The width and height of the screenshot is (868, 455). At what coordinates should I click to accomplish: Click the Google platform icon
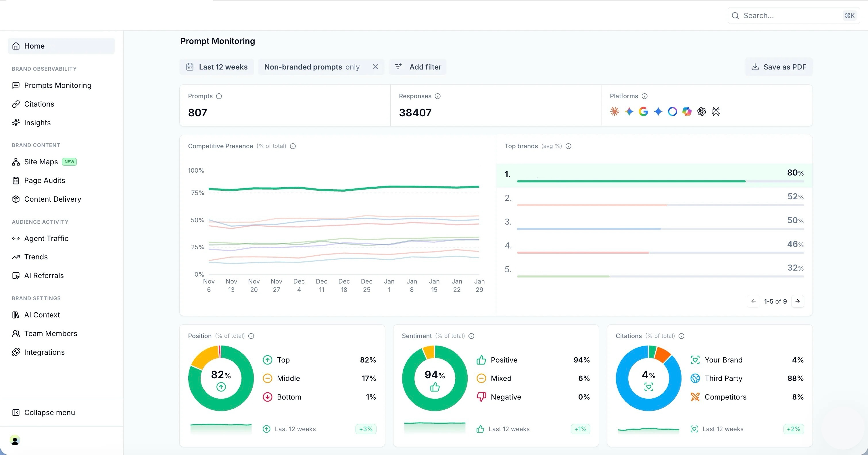click(x=644, y=111)
